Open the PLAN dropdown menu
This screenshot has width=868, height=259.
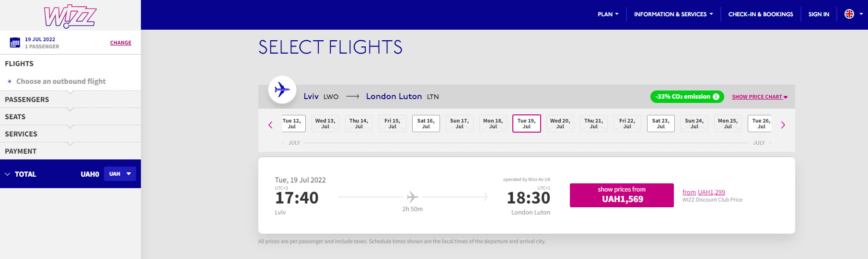pos(608,14)
